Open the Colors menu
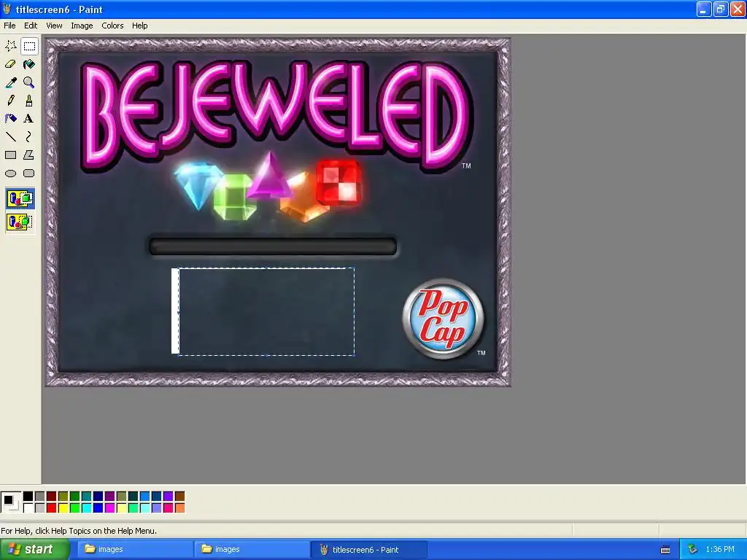This screenshot has height=560, width=747. pos(112,26)
